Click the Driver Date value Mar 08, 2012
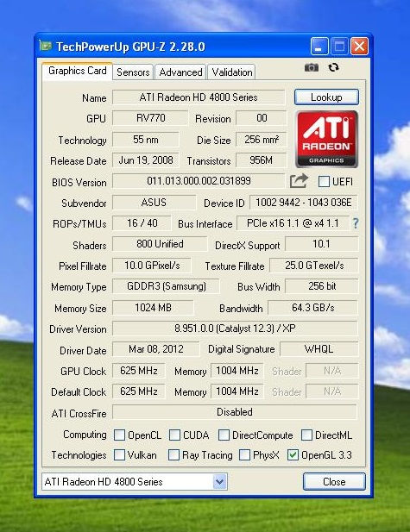The height and width of the screenshot is (532, 410). tap(156, 349)
